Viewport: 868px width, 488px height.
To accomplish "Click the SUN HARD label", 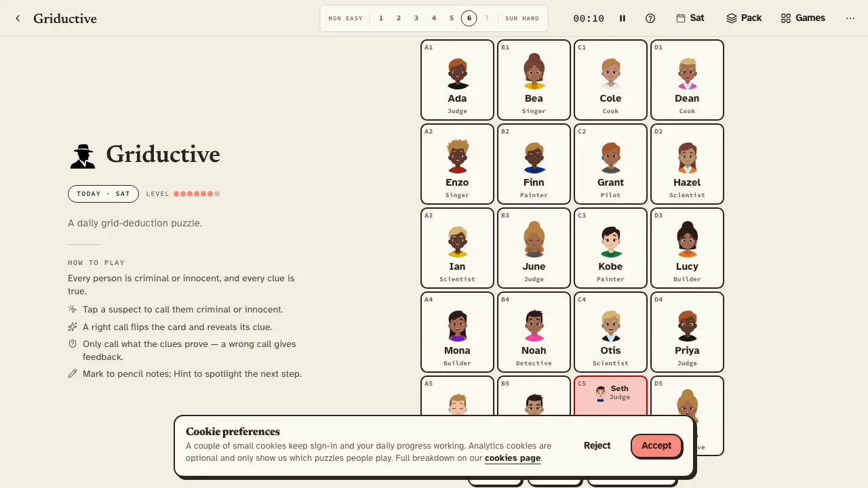I will [522, 18].
